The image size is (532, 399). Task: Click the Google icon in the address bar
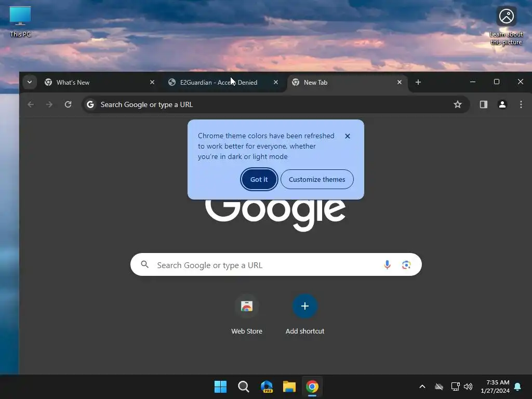click(90, 104)
